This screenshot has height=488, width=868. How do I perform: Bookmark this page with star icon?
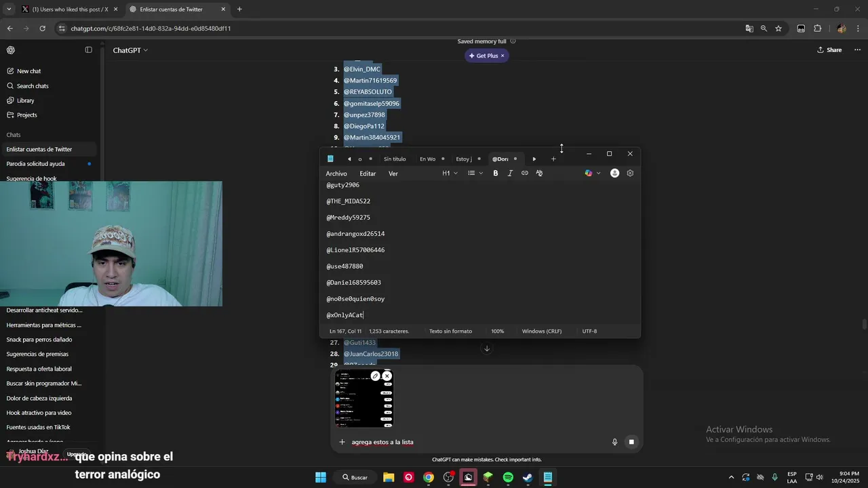pos(778,28)
